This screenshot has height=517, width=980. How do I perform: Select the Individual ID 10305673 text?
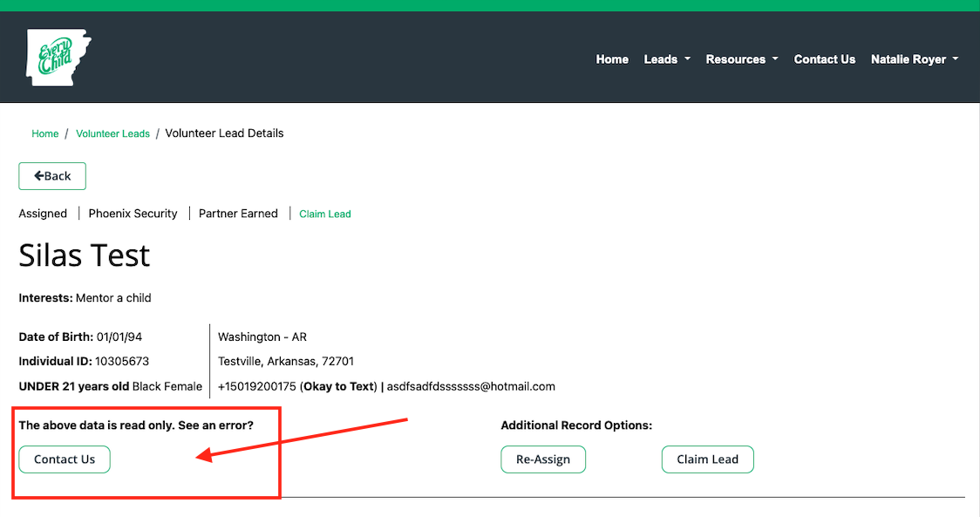tap(84, 361)
